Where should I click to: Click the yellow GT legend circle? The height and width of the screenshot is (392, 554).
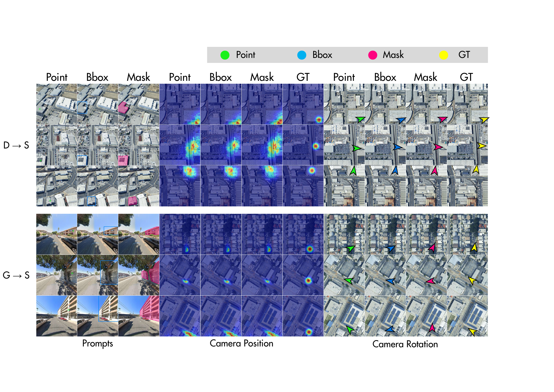443,55
